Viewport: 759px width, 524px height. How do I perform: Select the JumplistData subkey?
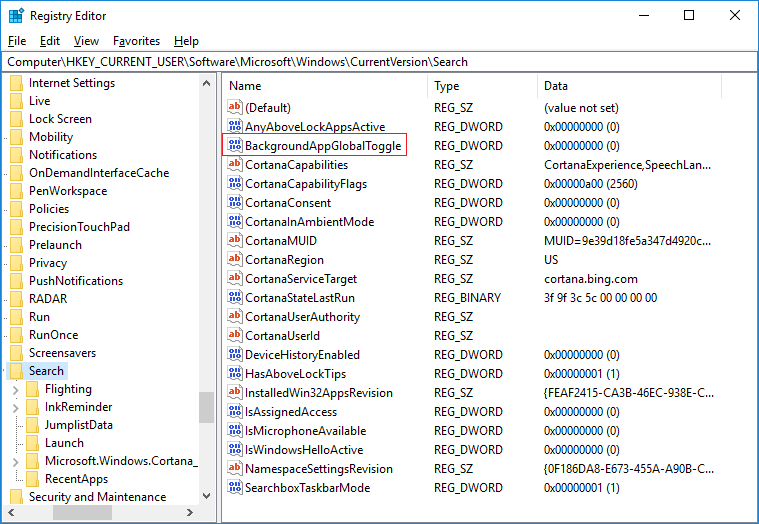click(79, 425)
